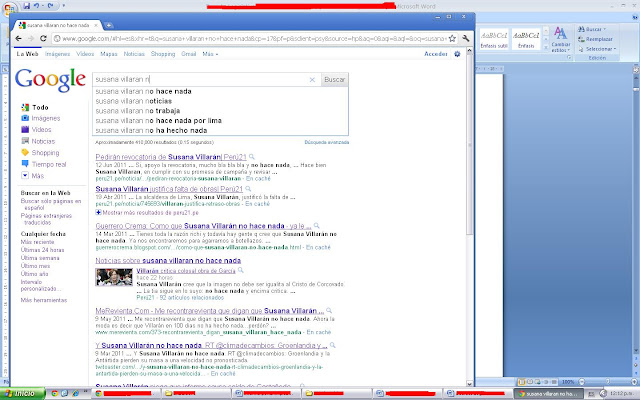Click the browser back arrow
640x400 pixels.
tap(18, 38)
